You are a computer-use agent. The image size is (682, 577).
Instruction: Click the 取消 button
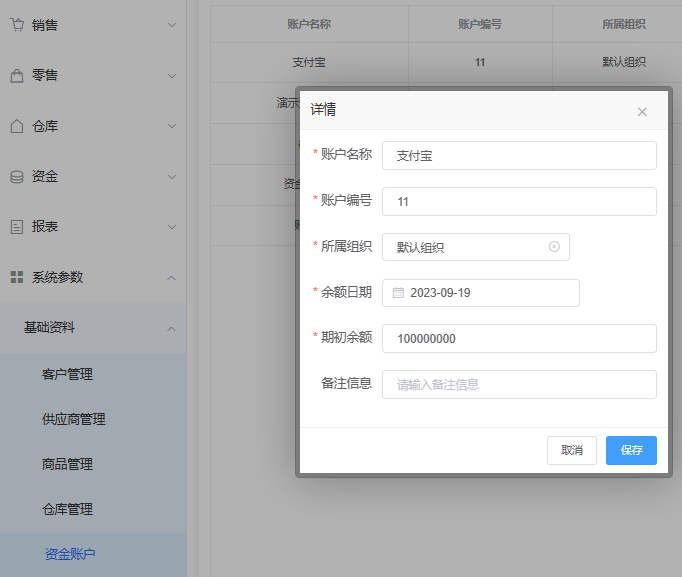point(572,450)
